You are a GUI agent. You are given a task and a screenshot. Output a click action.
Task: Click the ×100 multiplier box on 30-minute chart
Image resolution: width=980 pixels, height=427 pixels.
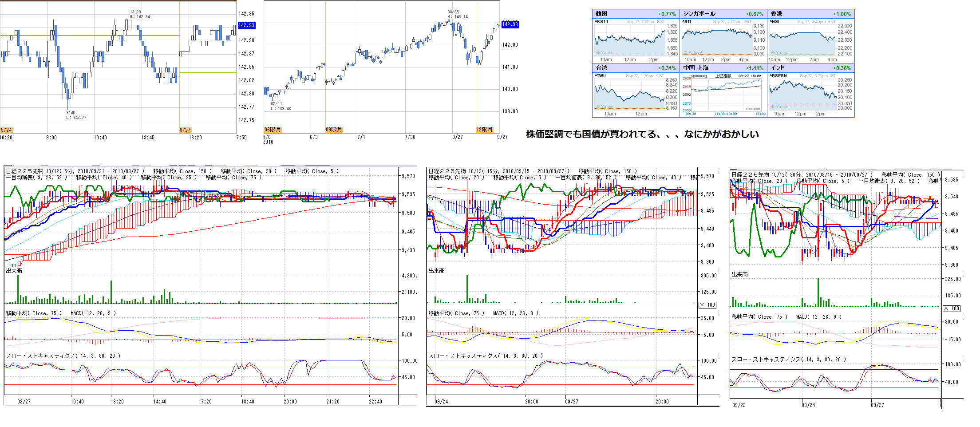click(x=952, y=308)
